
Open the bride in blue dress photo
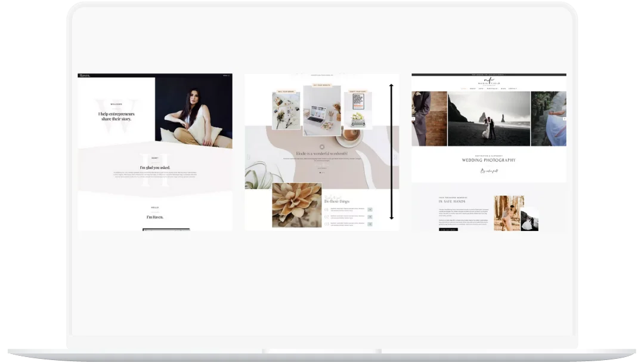[x=549, y=119]
